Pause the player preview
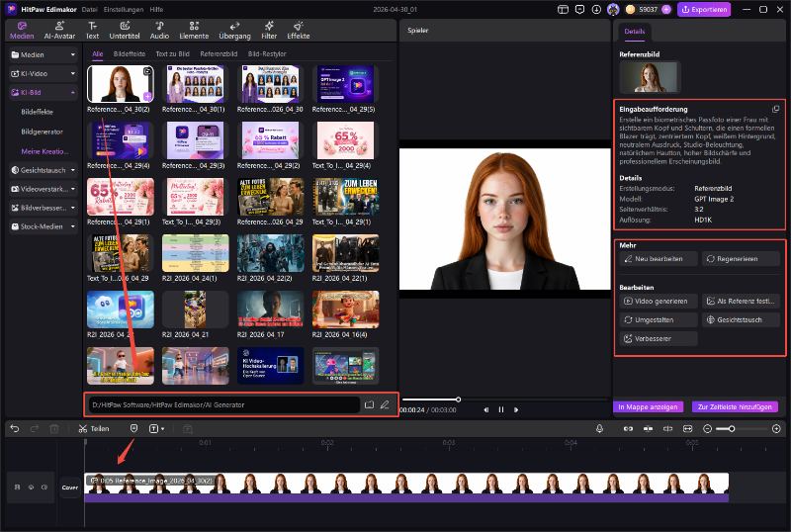Image resolution: width=791 pixels, height=532 pixels. pyautogui.click(x=501, y=409)
